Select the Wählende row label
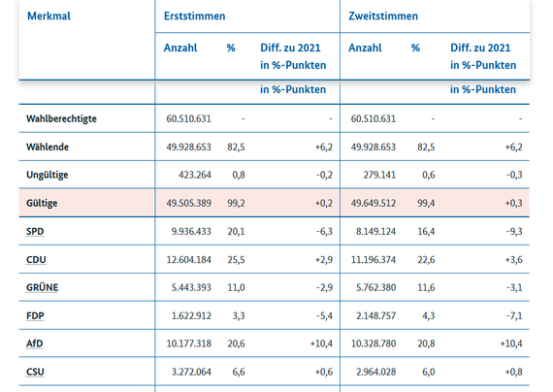 pyautogui.click(x=48, y=147)
